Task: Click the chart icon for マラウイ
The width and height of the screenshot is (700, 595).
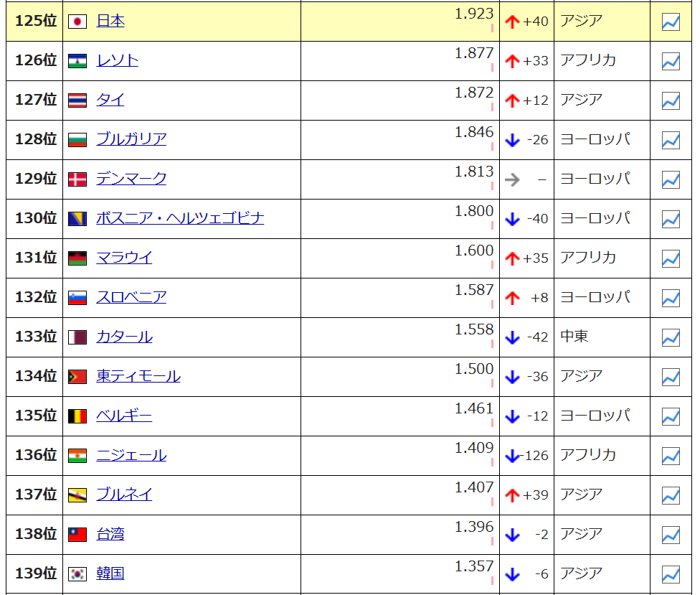Action: click(x=671, y=258)
